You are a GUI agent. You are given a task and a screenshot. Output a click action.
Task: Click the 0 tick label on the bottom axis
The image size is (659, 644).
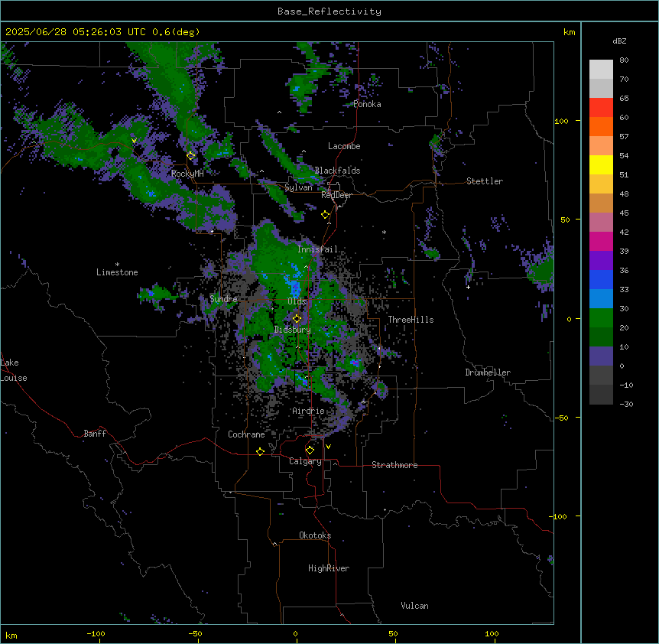point(295,633)
